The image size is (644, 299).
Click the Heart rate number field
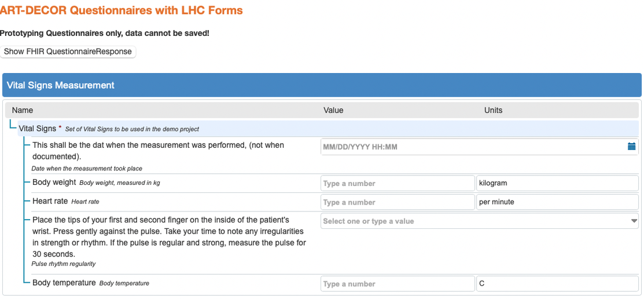(x=397, y=202)
